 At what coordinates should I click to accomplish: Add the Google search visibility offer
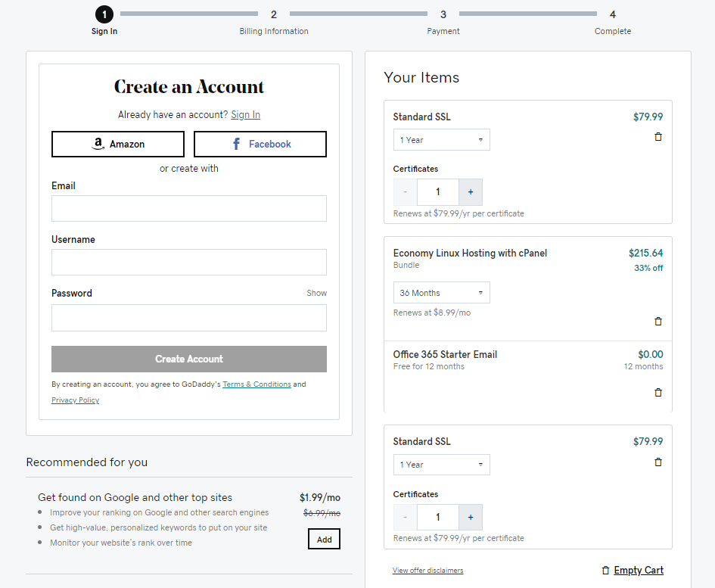(325, 540)
